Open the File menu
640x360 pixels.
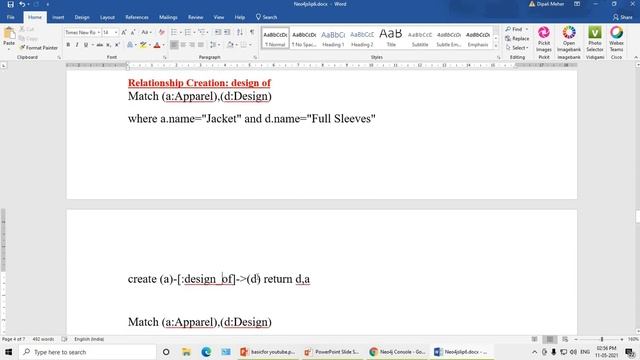(11, 17)
